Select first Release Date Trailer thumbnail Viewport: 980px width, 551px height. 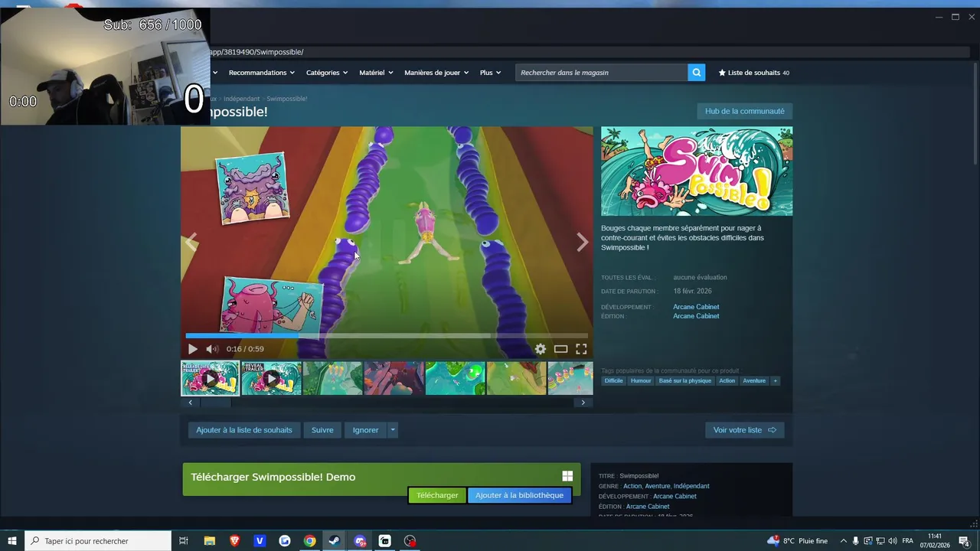[x=210, y=378]
